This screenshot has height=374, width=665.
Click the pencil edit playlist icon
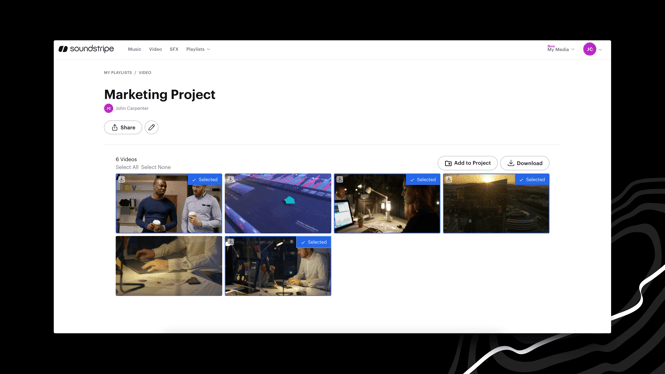pyautogui.click(x=151, y=127)
